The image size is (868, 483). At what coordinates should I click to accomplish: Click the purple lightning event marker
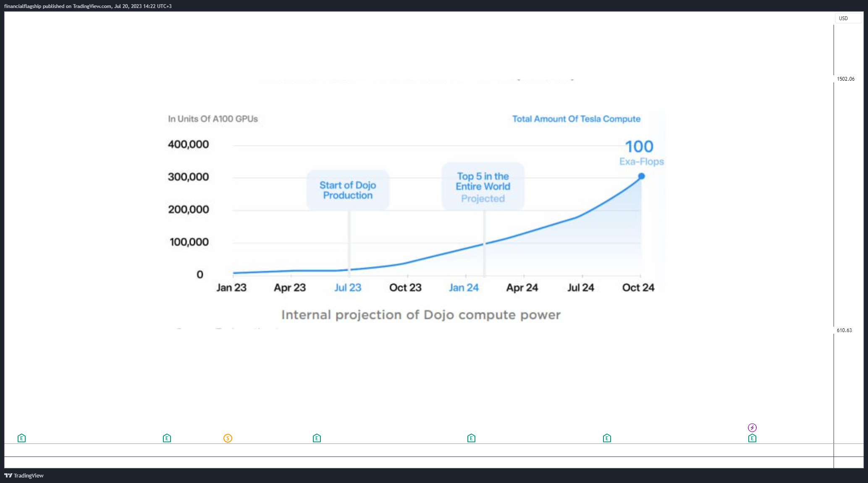[752, 428]
